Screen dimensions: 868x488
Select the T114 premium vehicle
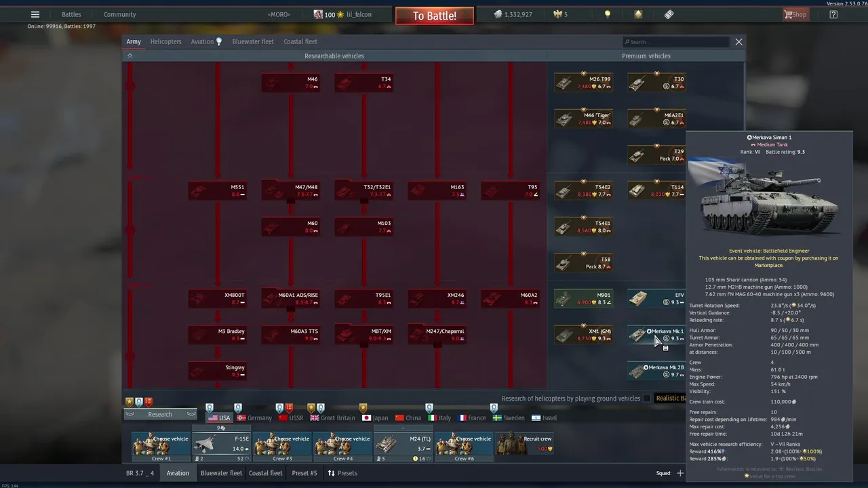tap(656, 190)
